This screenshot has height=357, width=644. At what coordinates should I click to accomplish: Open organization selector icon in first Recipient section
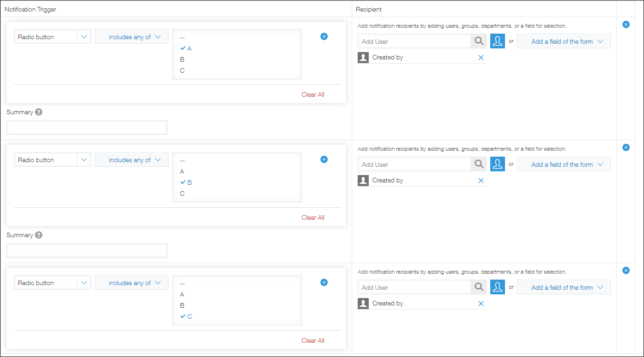click(x=498, y=41)
